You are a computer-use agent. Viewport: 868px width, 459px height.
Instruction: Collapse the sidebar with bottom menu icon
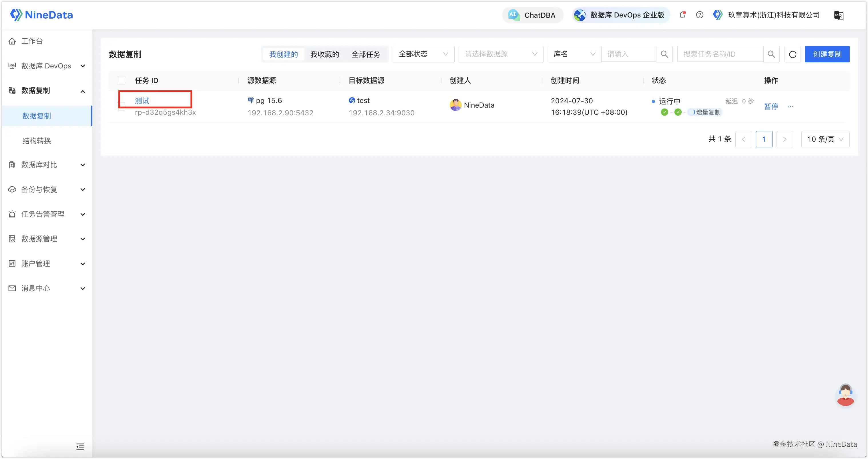pyautogui.click(x=80, y=447)
